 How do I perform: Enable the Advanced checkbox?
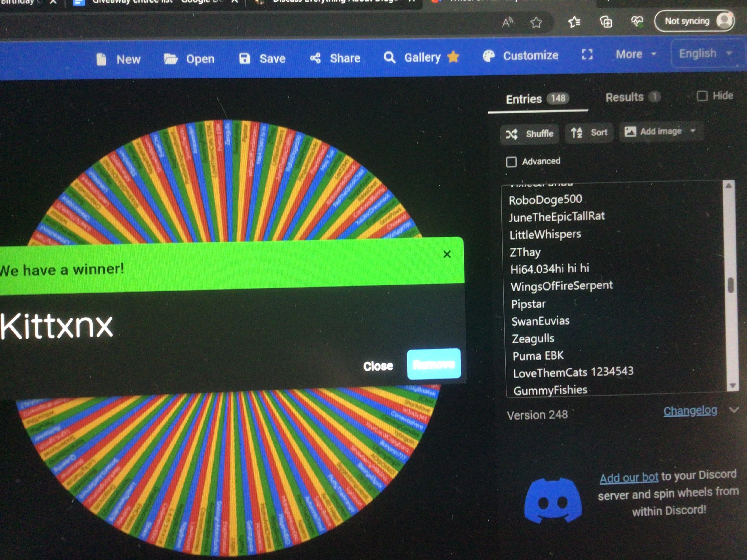point(511,162)
